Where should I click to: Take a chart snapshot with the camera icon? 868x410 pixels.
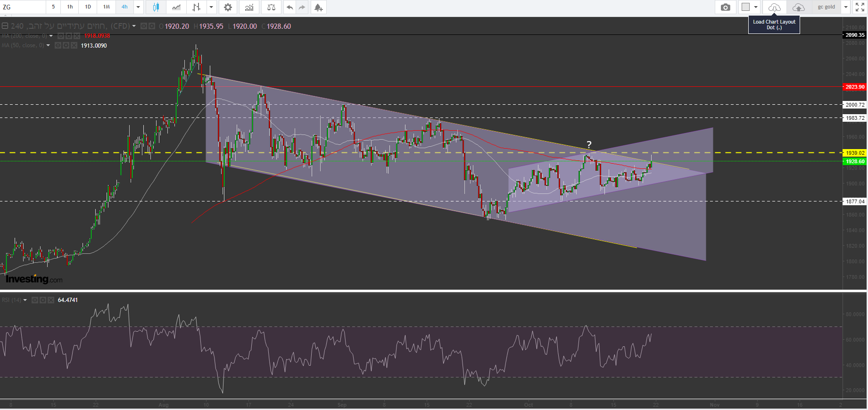point(725,7)
